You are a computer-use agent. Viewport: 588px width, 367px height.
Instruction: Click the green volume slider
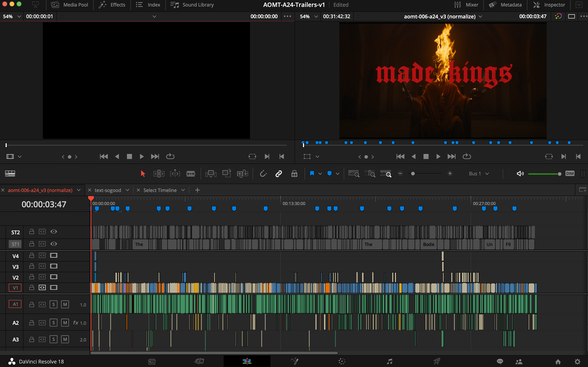544,174
